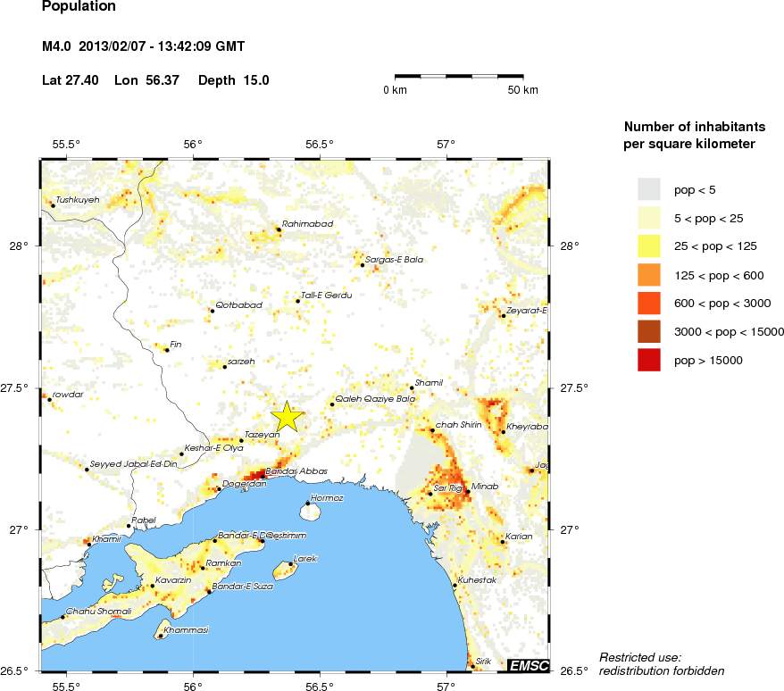
Task: Click the Bandar Abbas city marker
Action: click(263, 475)
